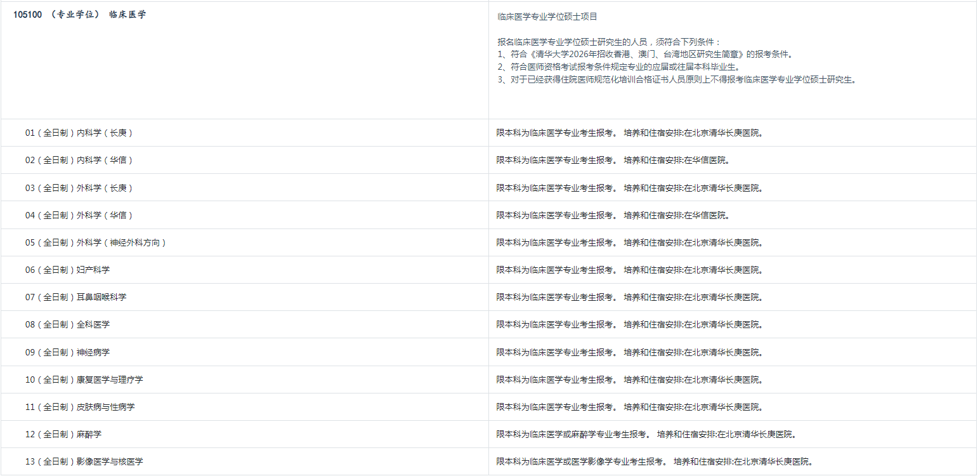Click the 临床医学专业学位硕士项目 title text
Screen dimensions: 980x476
tap(547, 17)
